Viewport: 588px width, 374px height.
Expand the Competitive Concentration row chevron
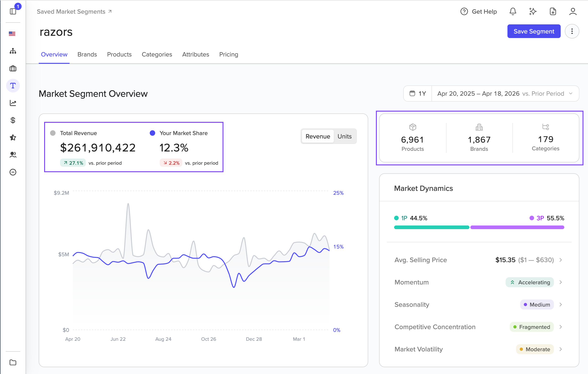561,327
